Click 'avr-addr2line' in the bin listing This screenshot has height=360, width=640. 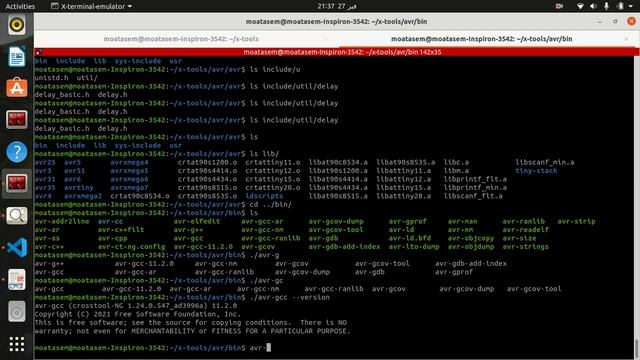[62, 221]
